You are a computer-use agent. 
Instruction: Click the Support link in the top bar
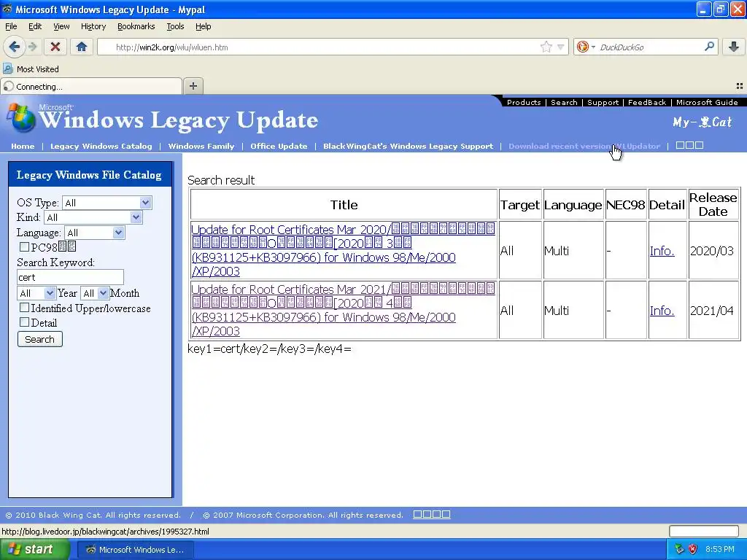point(603,102)
